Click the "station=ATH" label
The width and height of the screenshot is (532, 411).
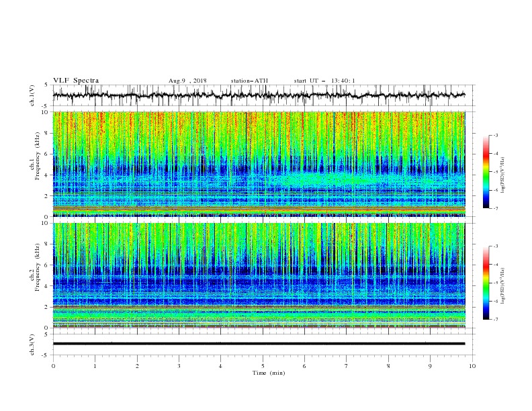click(249, 81)
